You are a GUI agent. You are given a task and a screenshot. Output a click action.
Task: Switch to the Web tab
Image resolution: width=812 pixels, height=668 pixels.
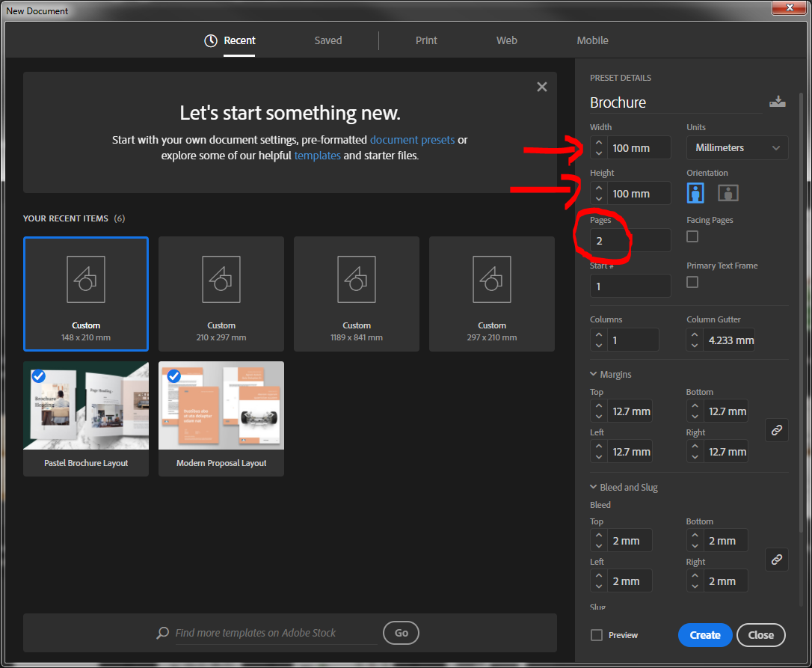tap(506, 40)
